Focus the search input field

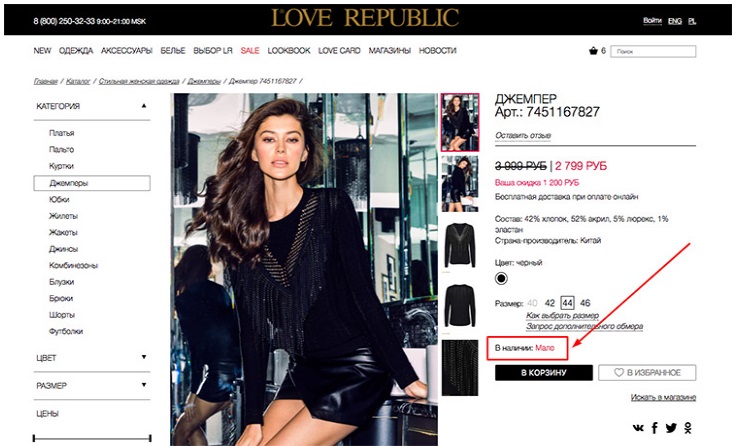(653, 51)
